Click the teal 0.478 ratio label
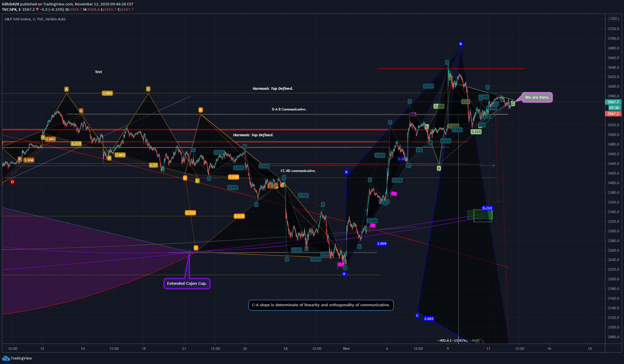Image resolution: width=624 pixels, height=364 pixels. click(397, 180)
